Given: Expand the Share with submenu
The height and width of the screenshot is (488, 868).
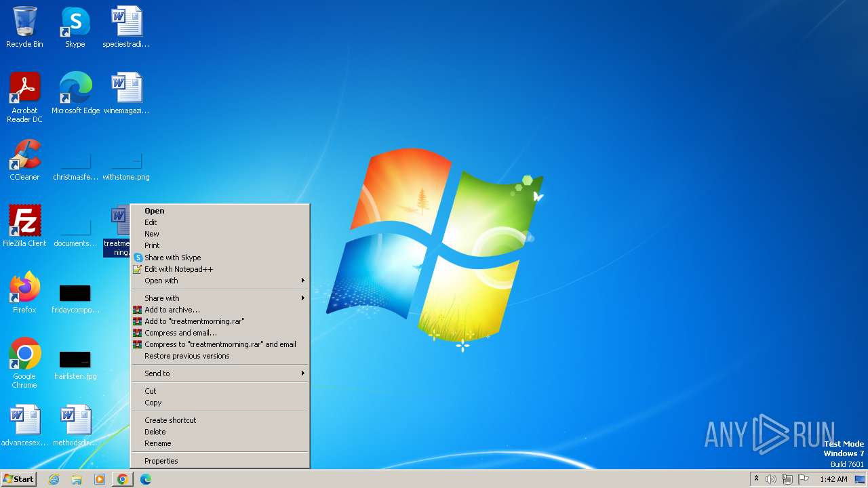Looking at the screenshot, I should tap(220, 298).
